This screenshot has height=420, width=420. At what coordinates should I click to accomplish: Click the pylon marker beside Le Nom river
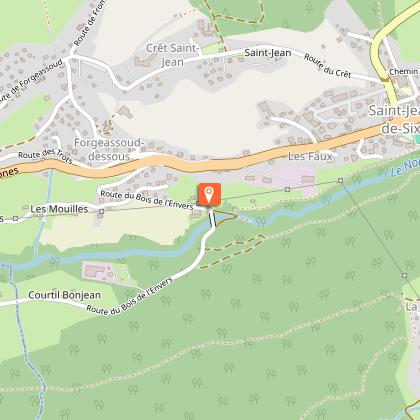(x=340, y=181)
